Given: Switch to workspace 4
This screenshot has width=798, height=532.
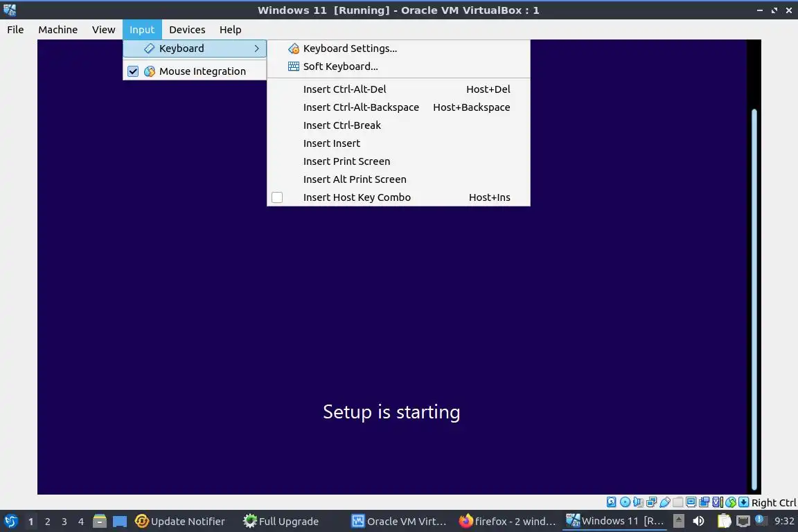Looking at the screenshot, I should [81, 522].
